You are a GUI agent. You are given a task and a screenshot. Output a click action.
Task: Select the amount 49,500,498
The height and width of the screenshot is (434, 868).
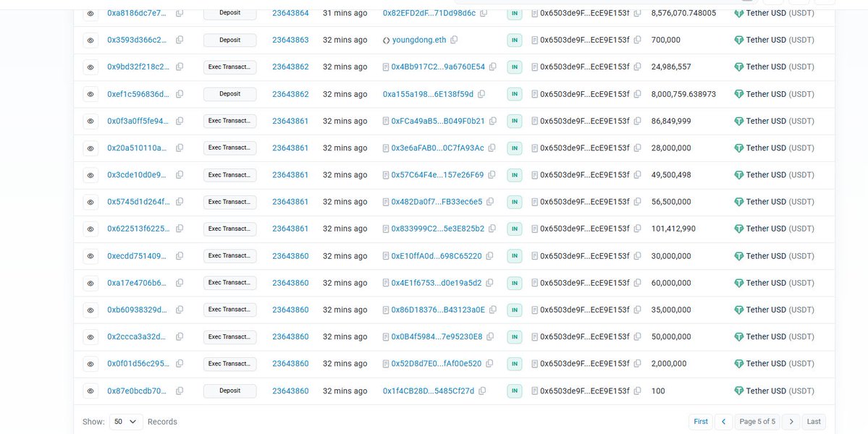coord(671,175)
